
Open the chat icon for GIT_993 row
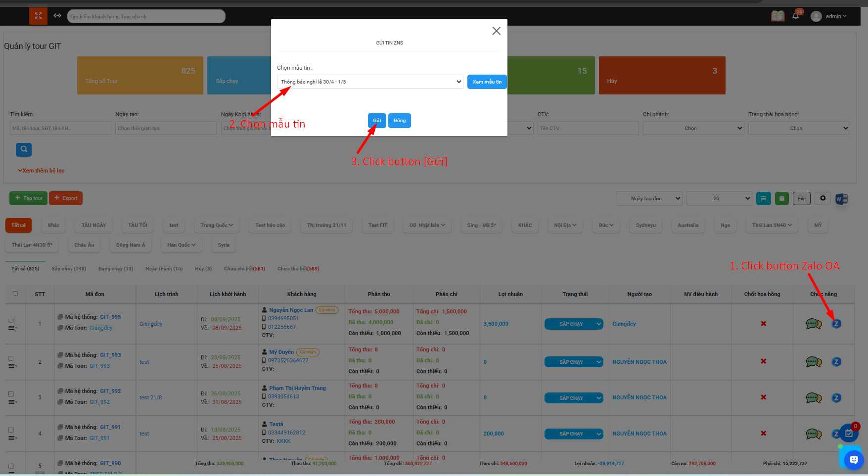(814, 362)
